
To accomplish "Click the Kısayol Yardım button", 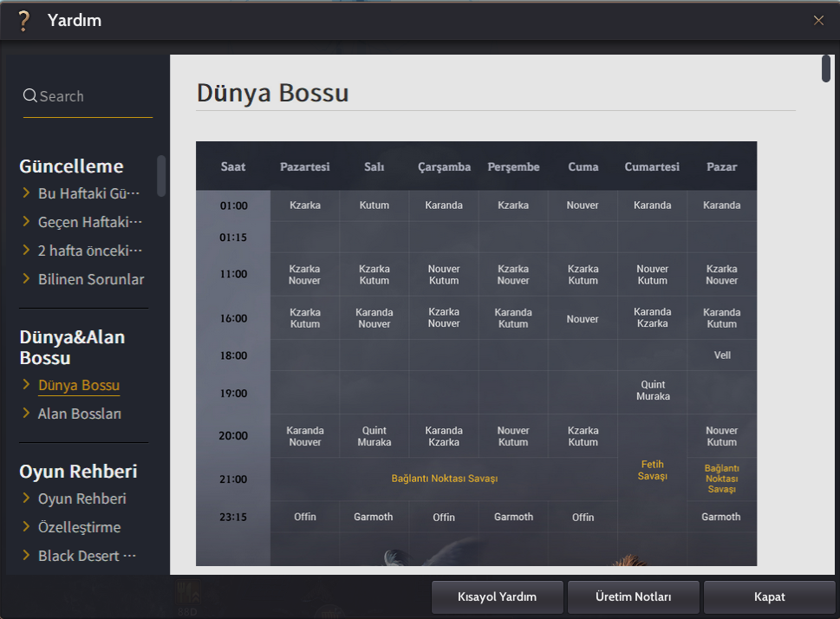I will (498, 596).
